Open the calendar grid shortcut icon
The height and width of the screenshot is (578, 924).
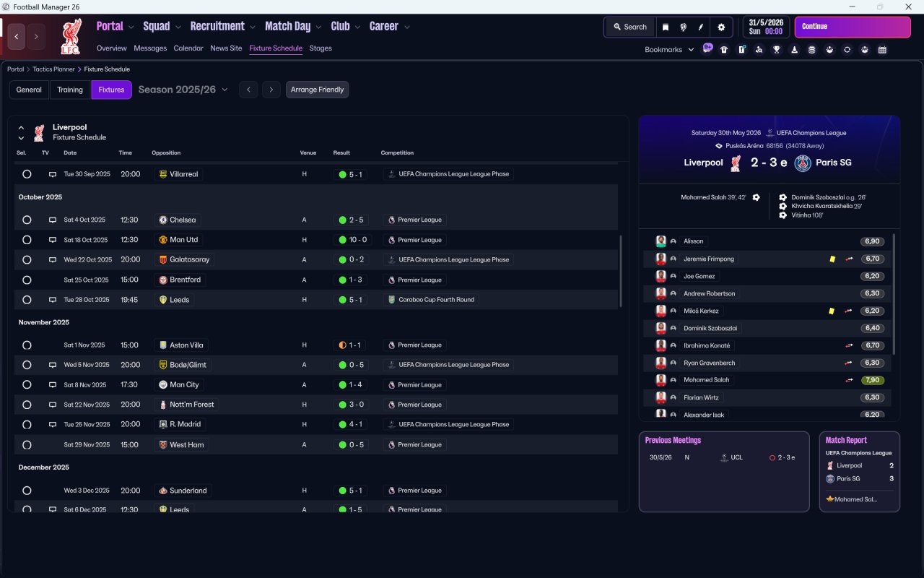[882, 50]
